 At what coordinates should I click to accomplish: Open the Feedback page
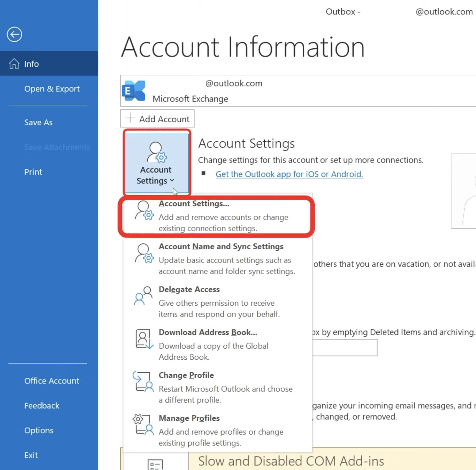pos(42,405)
